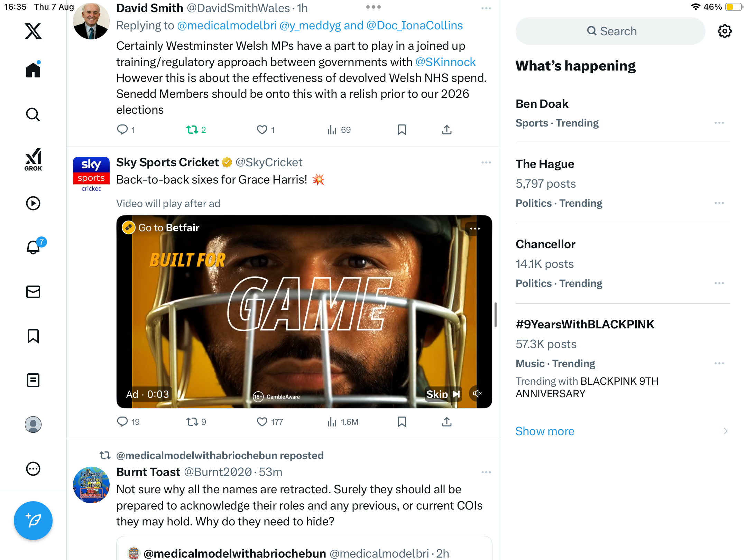
Task: Undo repost on David Smith's post
Action: (x=192, y=130)
